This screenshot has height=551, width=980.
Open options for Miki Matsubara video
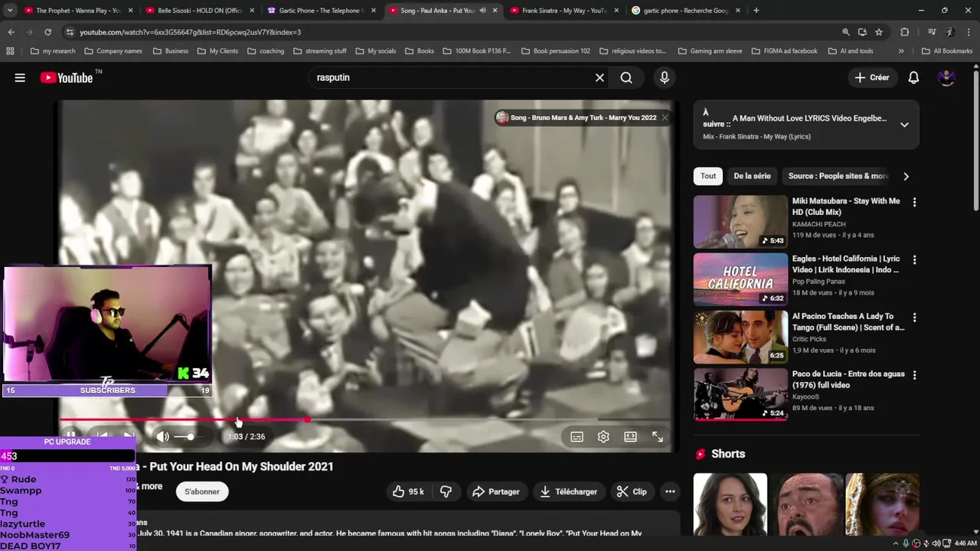pos(914,202)
